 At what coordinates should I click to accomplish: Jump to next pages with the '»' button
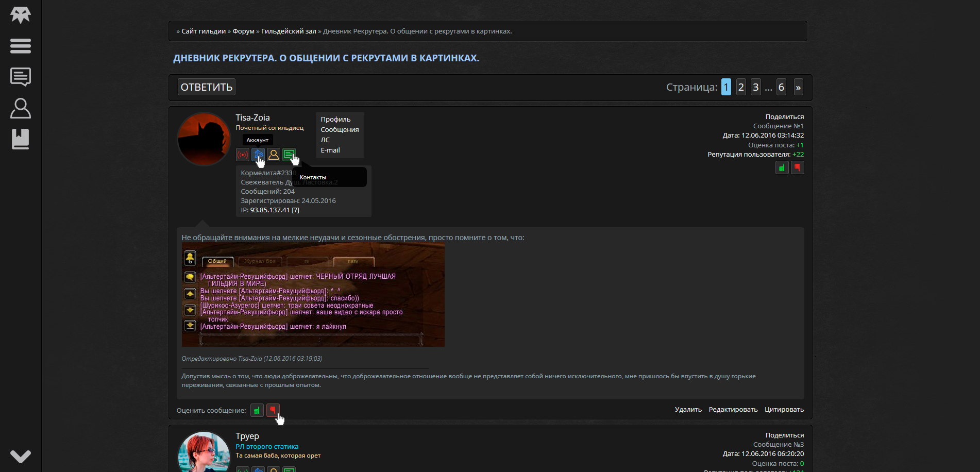[798, 87]
